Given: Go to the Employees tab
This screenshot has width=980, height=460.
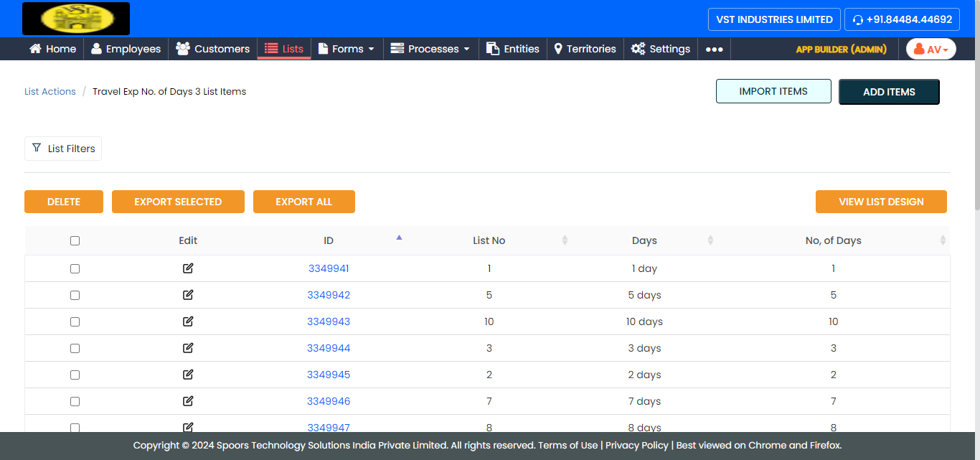Looking at the screenshot, I should [x=126, y=49].
